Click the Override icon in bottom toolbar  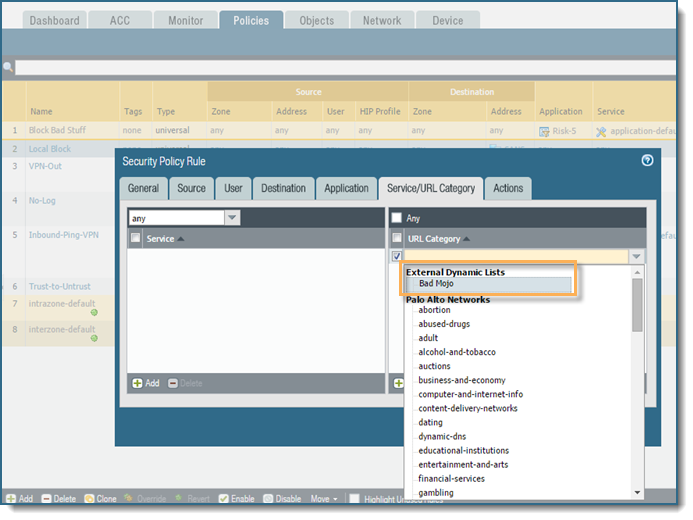coord(128,498)
